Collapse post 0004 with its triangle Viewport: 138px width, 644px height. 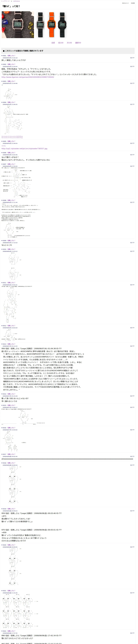(x=2, y=102)
